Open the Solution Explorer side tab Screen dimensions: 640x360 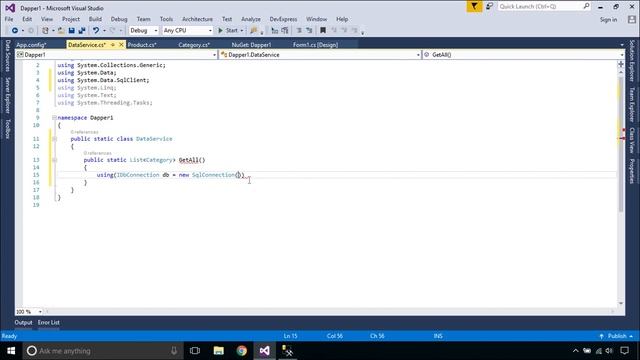click(631, 60)
